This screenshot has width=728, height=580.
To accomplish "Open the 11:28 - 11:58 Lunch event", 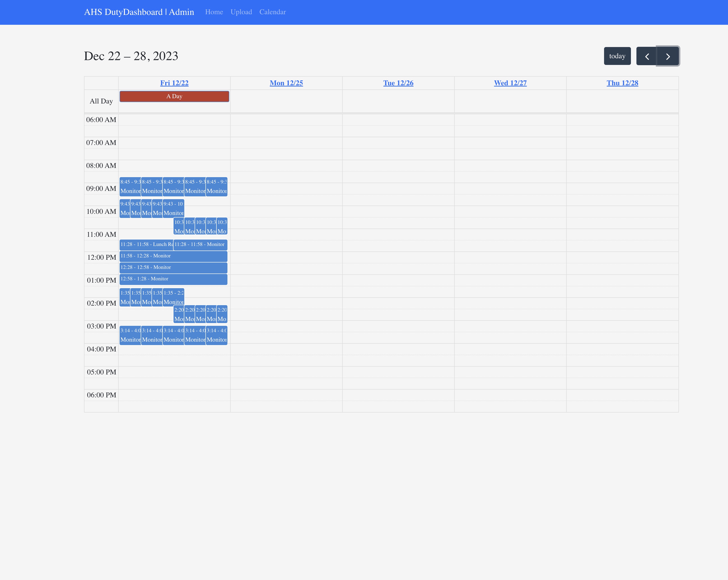I will point(146,245).
